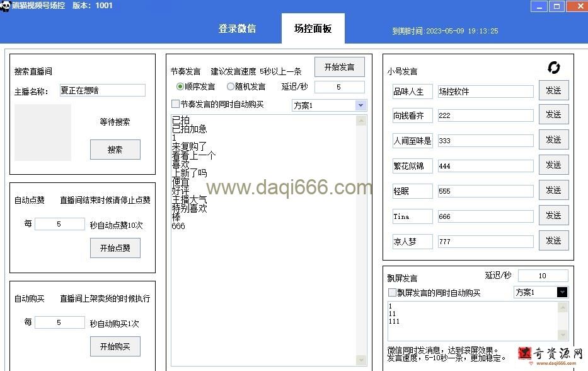Switch to the 登录微信 tab

point(237,28)
